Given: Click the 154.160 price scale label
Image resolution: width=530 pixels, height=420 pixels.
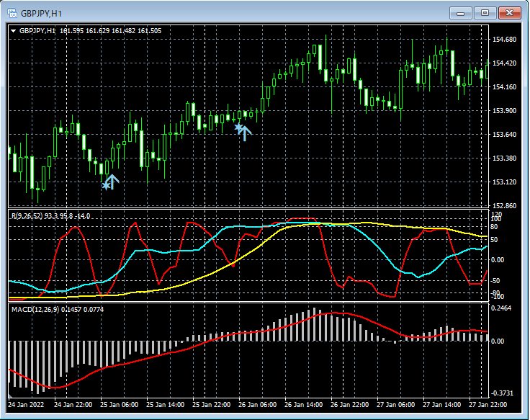Looking at the screenshot, I should 504,86.
